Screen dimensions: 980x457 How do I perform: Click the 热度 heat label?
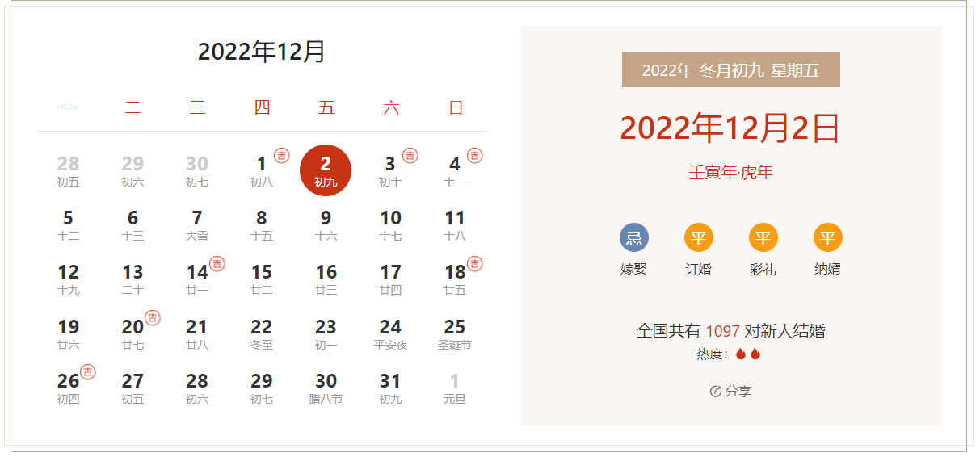coord(711,354)
